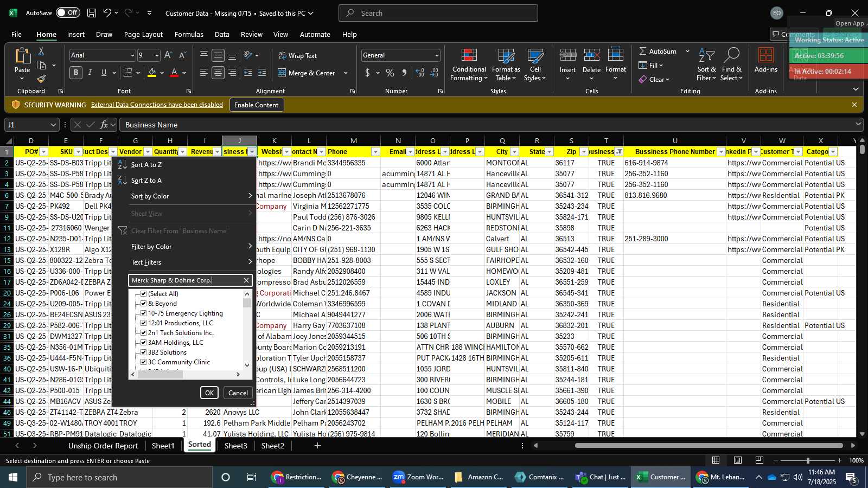
Task: Click OK in the filter menu
Action: pyautogui.click(x=209, y=393)
